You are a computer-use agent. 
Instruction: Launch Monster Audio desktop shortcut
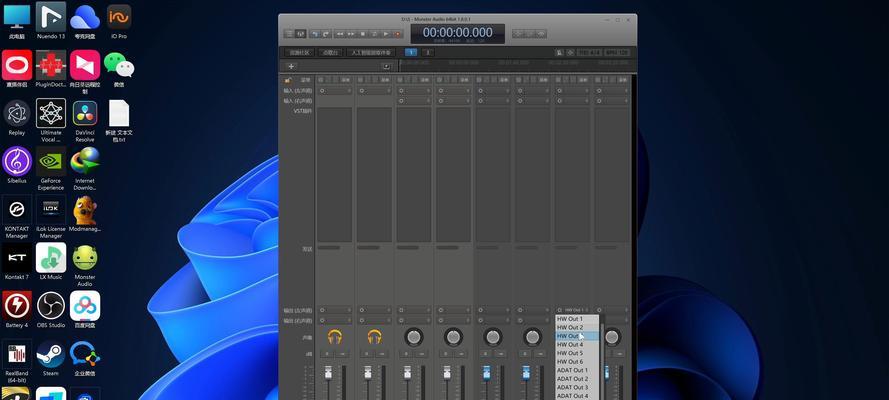point(85,265)
